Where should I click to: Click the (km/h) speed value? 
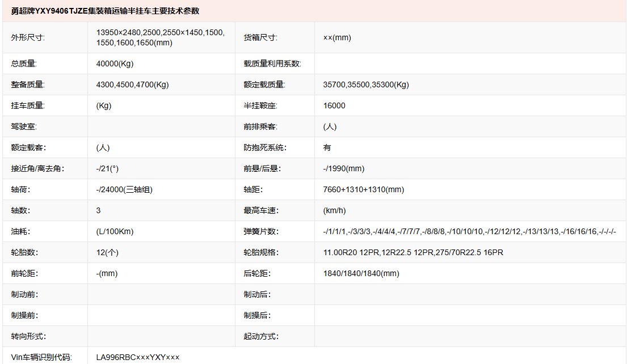pyautogui.click(x=334, y=210)
